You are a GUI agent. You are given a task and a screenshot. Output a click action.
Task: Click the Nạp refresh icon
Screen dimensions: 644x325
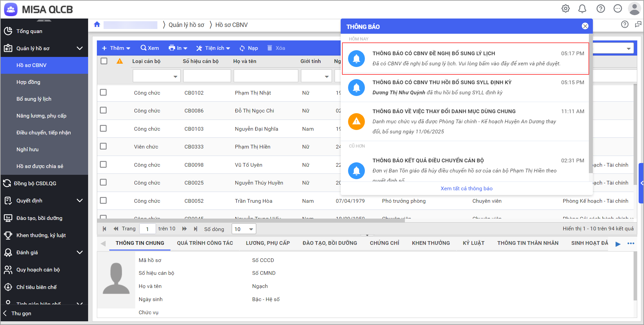point(242,48)
